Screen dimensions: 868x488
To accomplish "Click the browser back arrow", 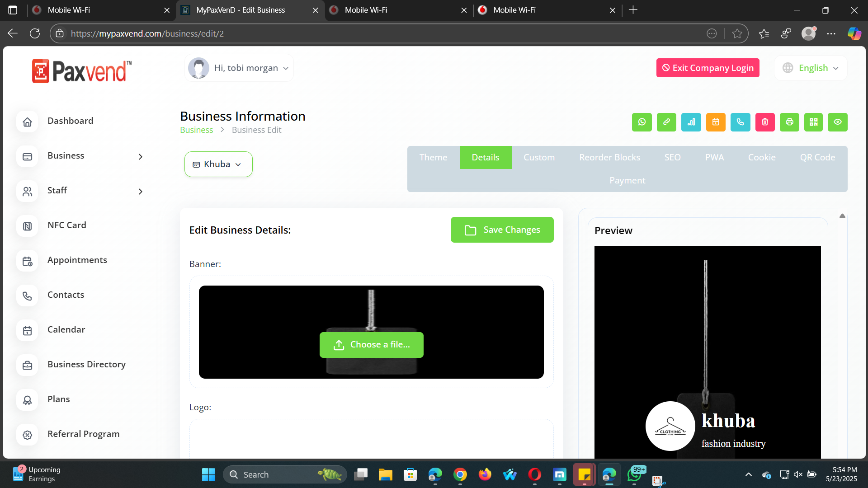I will pyautogui.click(x=13, y=33).
